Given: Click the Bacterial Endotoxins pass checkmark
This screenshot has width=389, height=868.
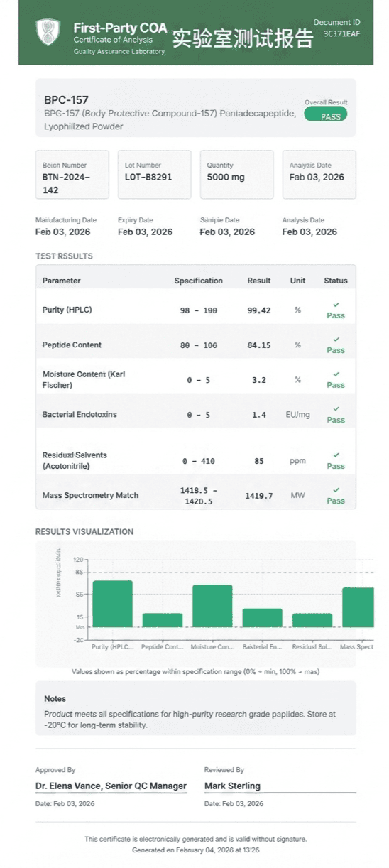Looking at the screenshot, I should tap(336, 409).
